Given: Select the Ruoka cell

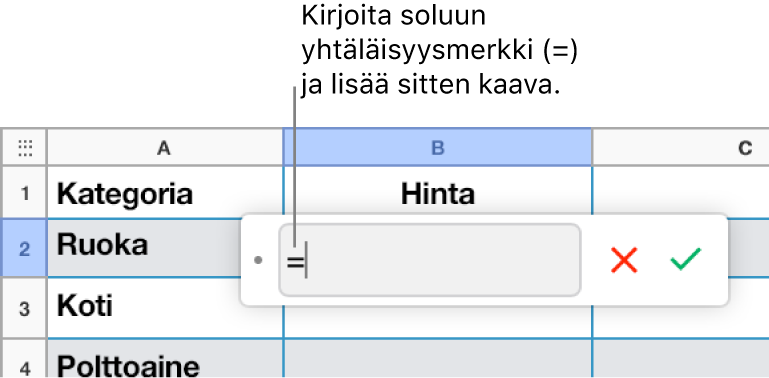Looking at the screenshot, I should [144, 248].
